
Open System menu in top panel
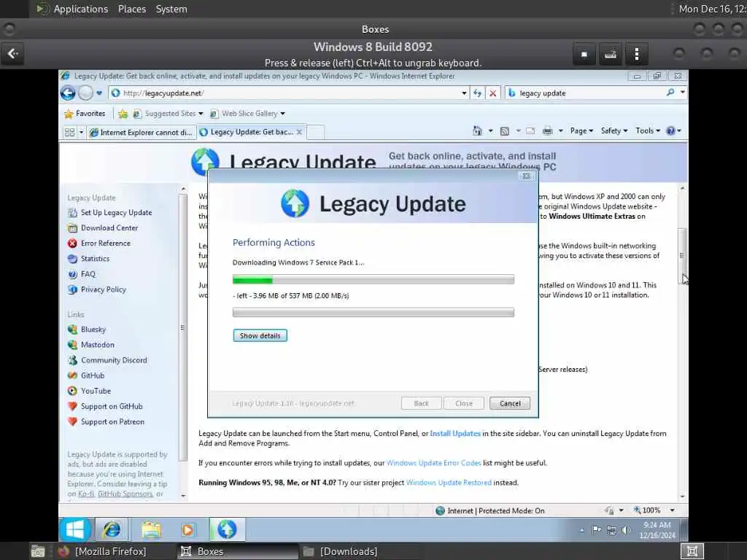[171, 9]
